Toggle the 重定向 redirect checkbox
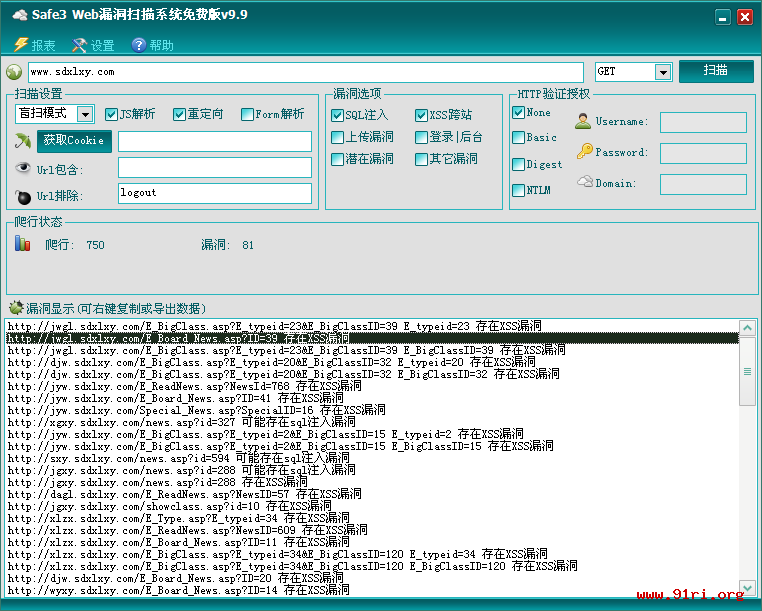Viewport: 762px width, 611px height. [179, 114]
